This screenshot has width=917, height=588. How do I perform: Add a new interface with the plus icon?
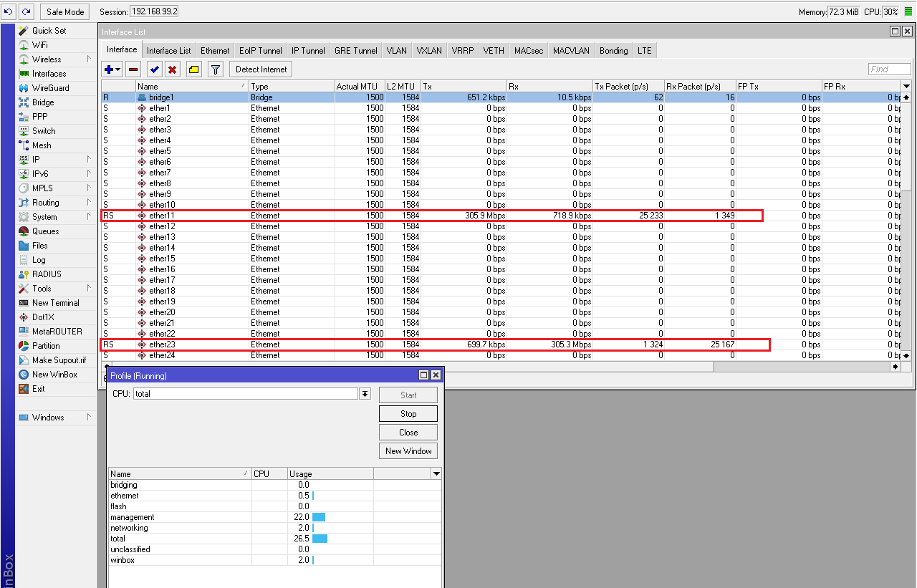pyautogui.click(x=107, y=69)
